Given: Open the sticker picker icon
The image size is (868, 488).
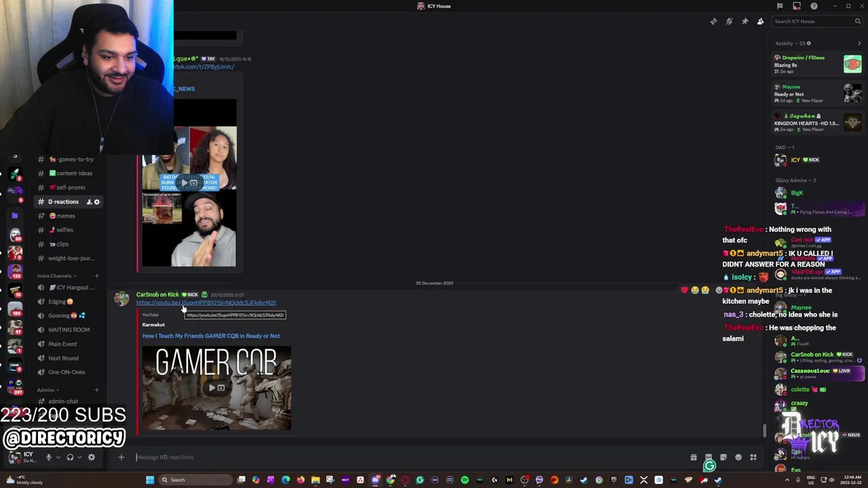Looking at the screenshot, I should [x=724, y=457].
